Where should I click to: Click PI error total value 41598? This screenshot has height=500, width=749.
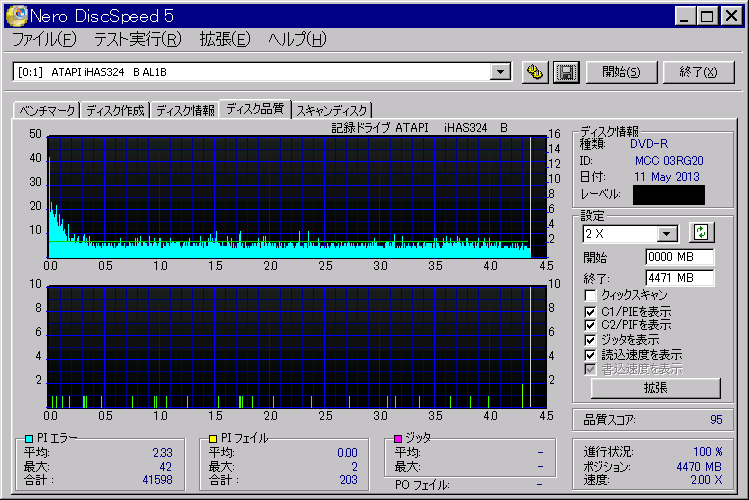coord(158,480)
